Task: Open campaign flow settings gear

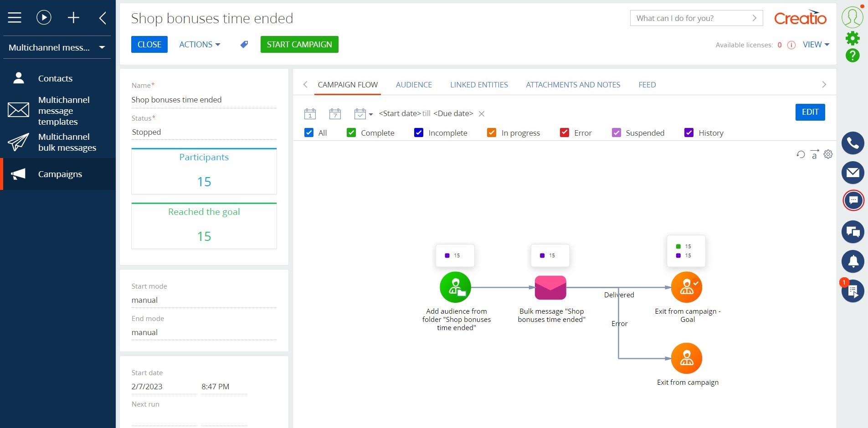Action: 828,154
